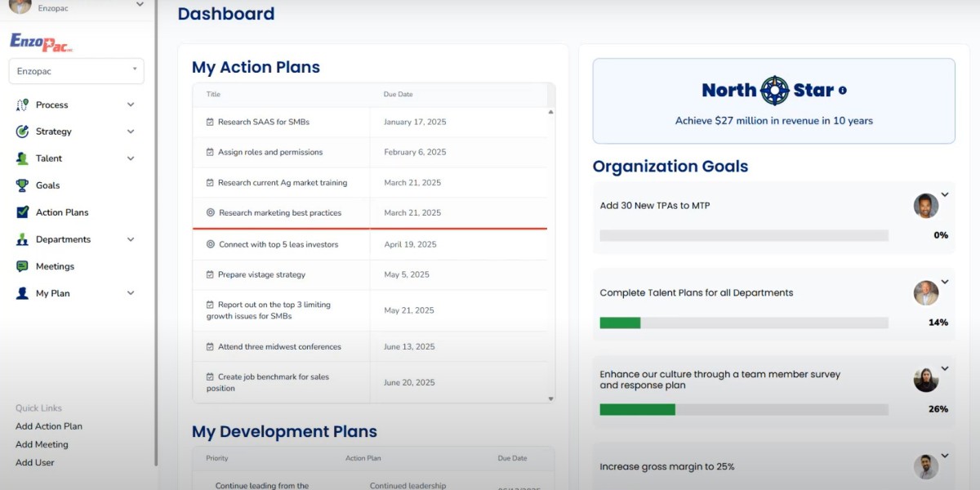
Task: Expand the Departments menu chevron
Action: 131,239
